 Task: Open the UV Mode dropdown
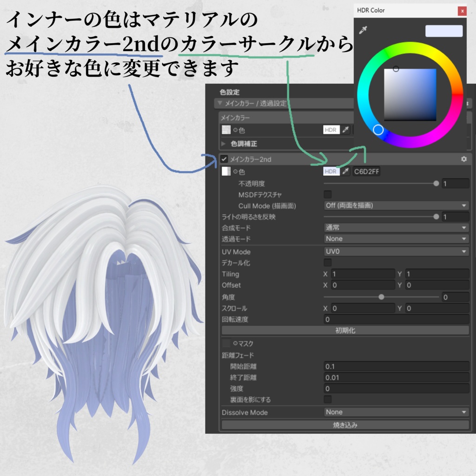396,251
